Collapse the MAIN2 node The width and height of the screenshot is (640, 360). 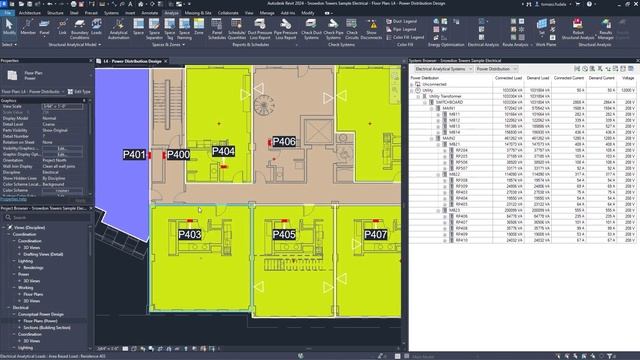tap(431, 139)
